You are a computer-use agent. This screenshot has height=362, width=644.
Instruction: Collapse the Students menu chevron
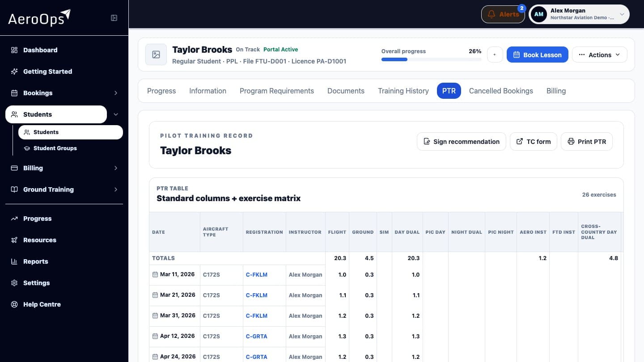tap(116, 114)
